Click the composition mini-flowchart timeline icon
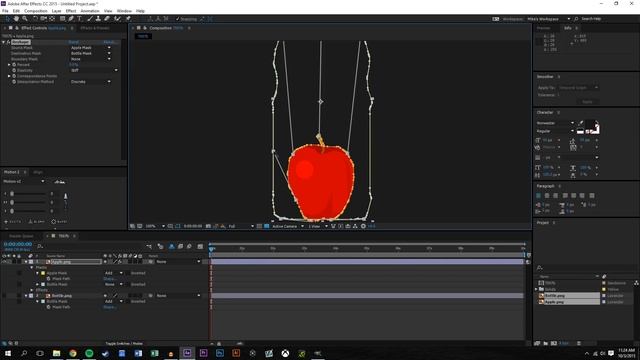Image resolution: width=640 pixels, height=360 pixels. click(149, 247)
